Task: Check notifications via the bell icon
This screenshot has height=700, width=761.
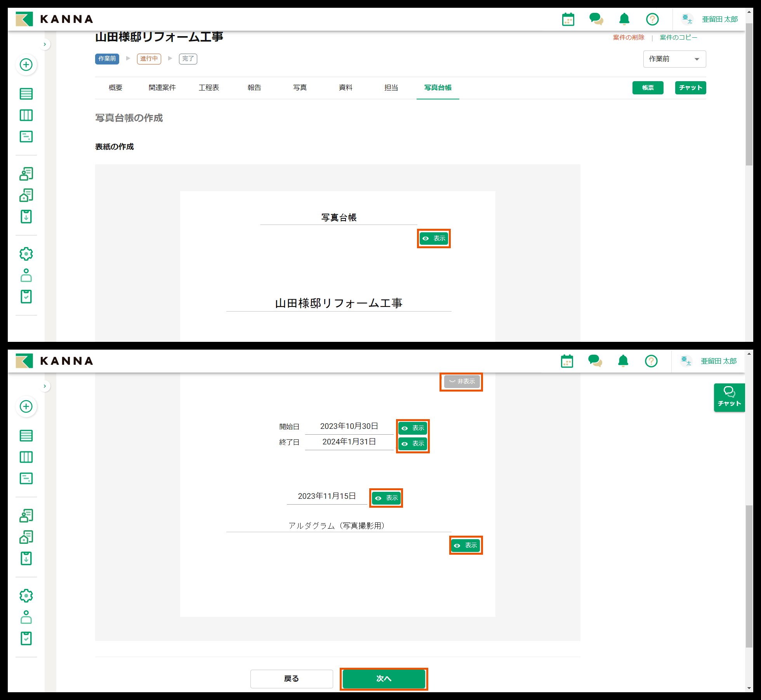Action: (624, 19)
